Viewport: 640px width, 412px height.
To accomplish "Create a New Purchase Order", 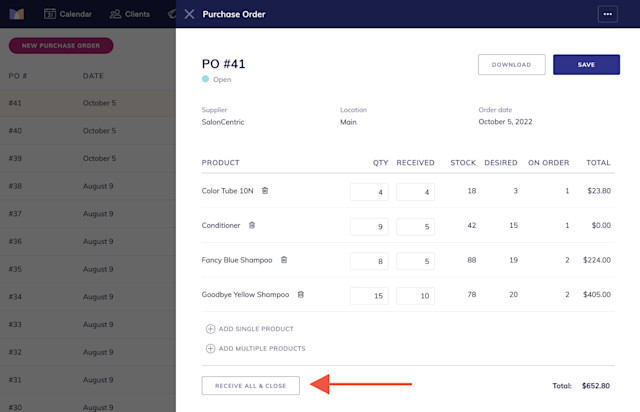I will [x=61, y=46].
